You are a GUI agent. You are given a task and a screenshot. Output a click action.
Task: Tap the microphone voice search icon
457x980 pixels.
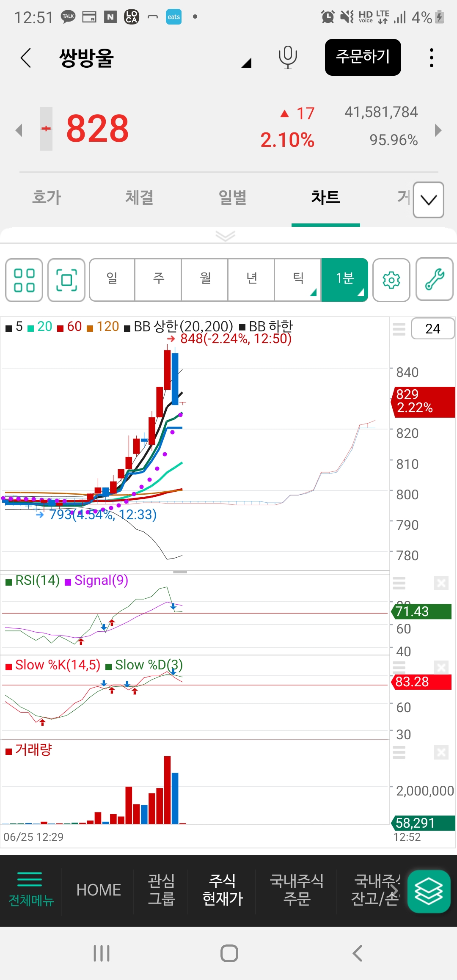coord(288,58)
